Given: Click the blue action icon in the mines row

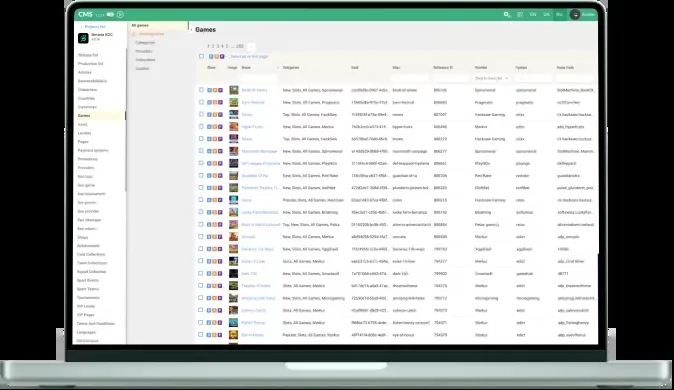Looking at the screenshot, I should tap(210, 115).
